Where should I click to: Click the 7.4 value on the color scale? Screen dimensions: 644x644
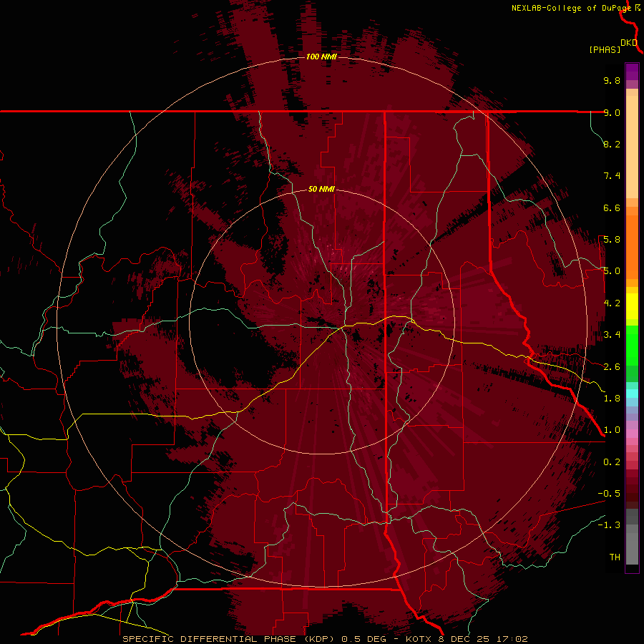[x=612, y=176]
